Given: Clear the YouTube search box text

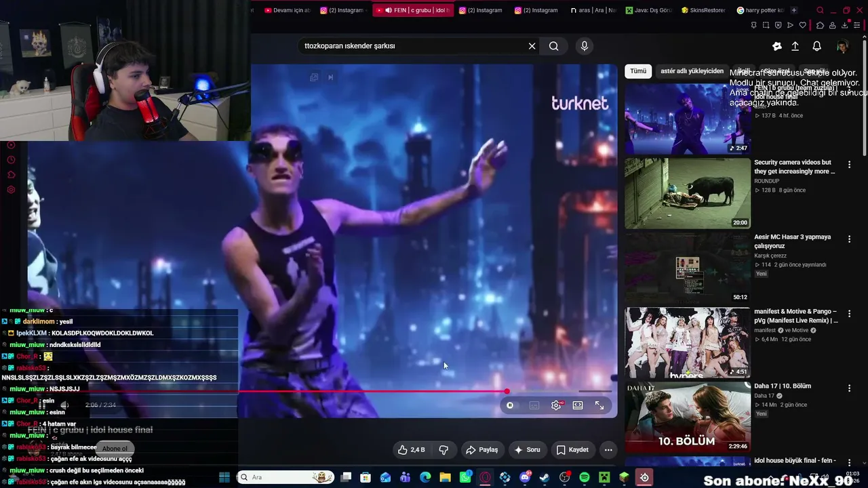Looking at the screenshot, I should pyautogui.click(x=532, y=46).
